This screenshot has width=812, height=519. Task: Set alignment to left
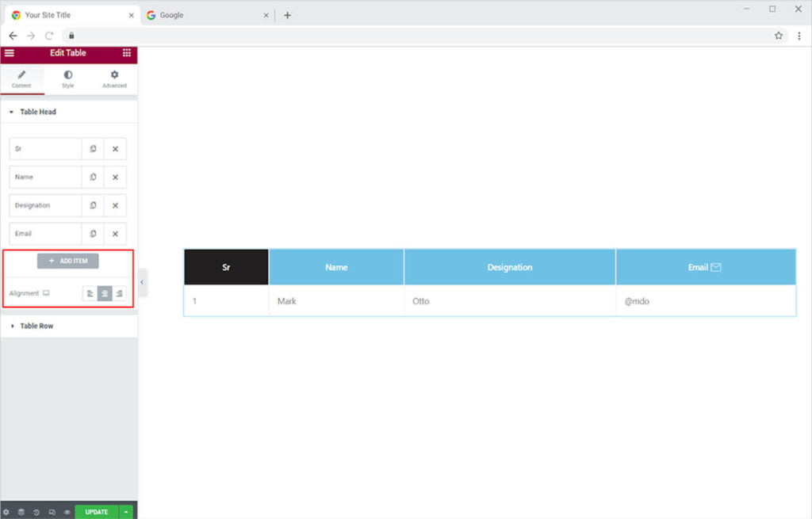tap(90, 294)
